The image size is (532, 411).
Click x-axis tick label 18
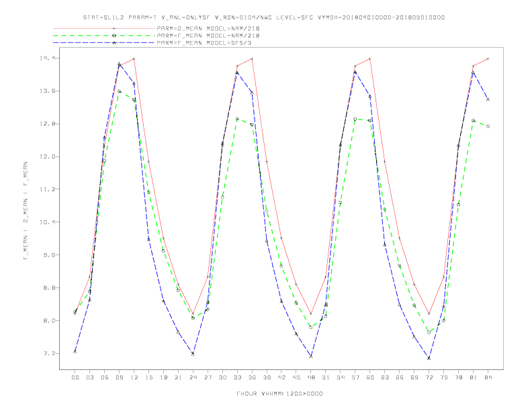pos(163,377)
